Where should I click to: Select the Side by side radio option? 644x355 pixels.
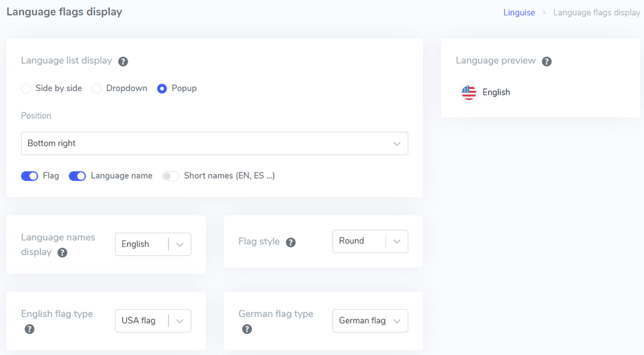26,88
